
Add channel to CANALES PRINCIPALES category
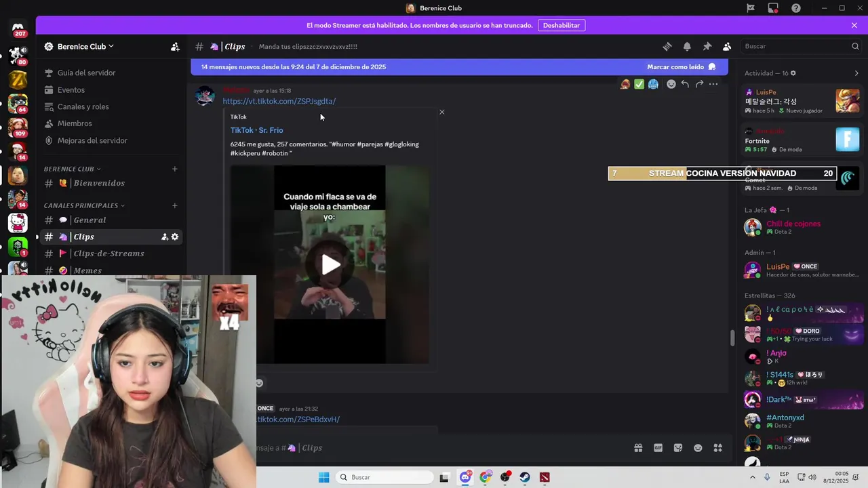click(175, 205)
